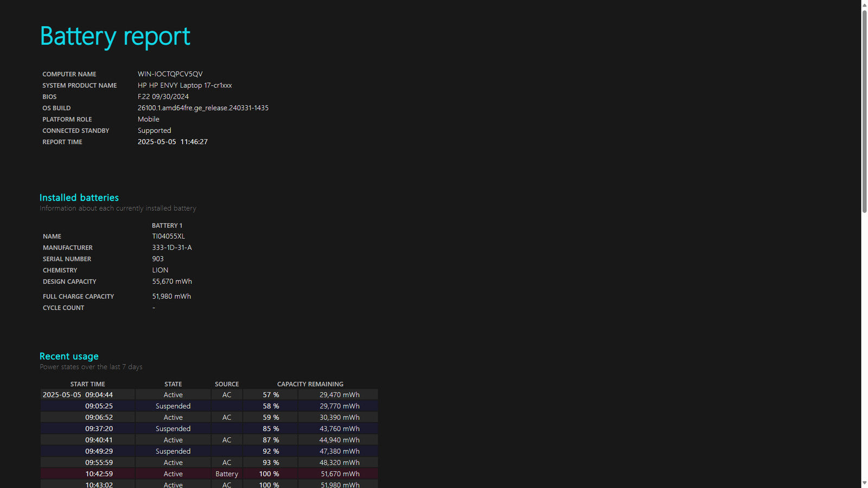Click the START TIME column header

87,384
